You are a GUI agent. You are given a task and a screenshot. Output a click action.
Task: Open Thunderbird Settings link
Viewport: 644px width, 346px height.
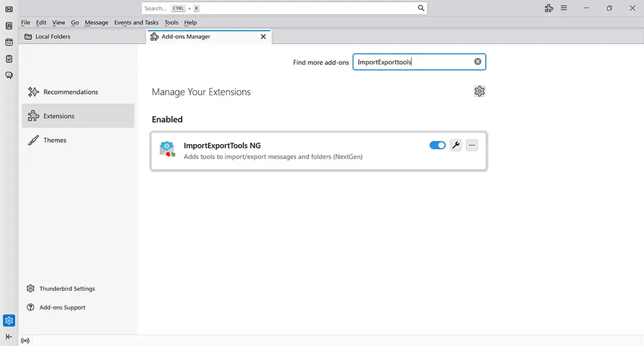pos(61,289)
